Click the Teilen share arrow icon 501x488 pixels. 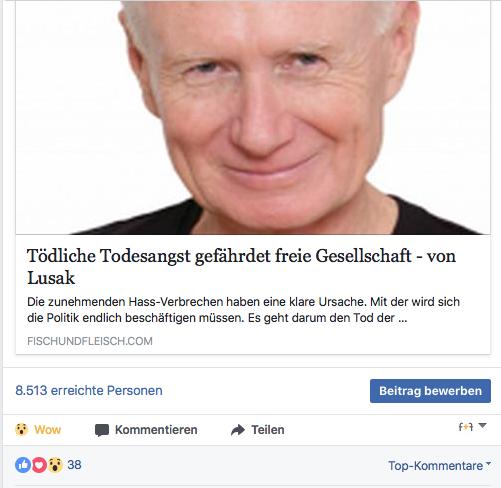[x=238, y=430]
